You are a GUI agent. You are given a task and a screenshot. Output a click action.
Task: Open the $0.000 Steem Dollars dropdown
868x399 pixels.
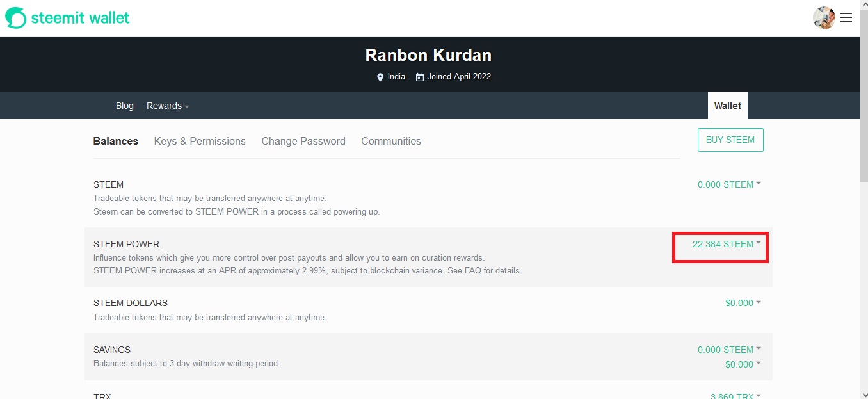point(743,303)
